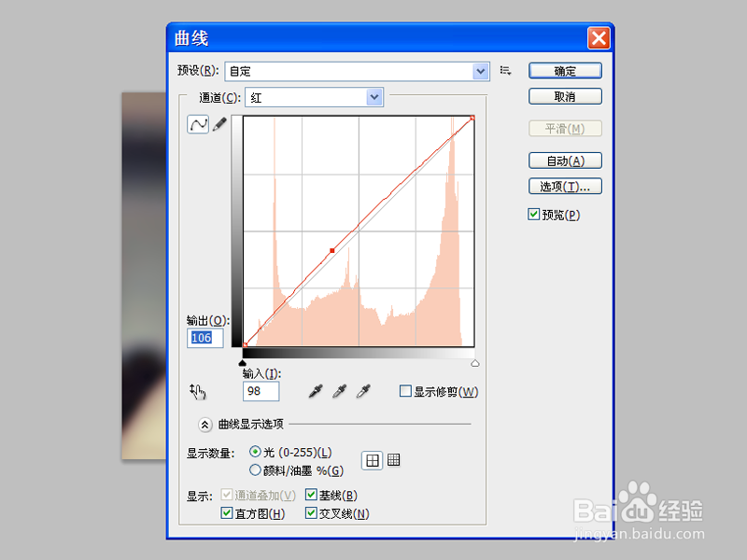Select the top-right curve endpoint
747x560 pixels.
[472, 118]
